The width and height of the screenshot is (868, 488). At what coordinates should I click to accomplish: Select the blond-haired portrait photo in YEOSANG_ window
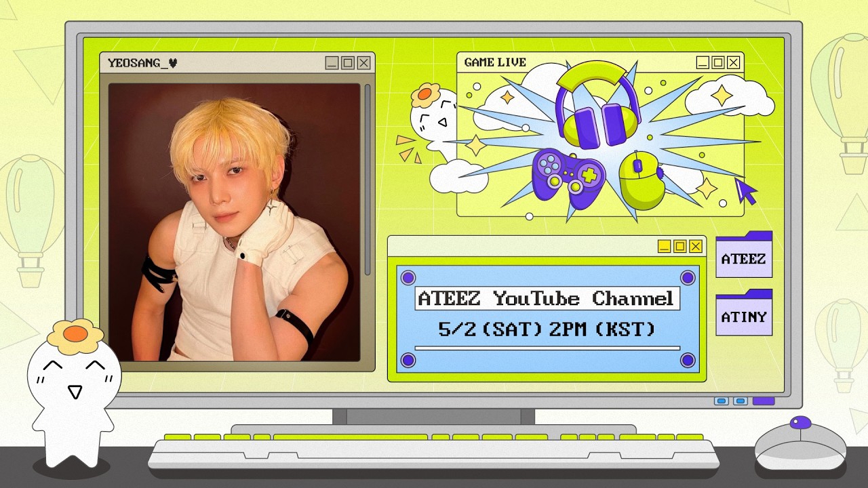point(234,222)
